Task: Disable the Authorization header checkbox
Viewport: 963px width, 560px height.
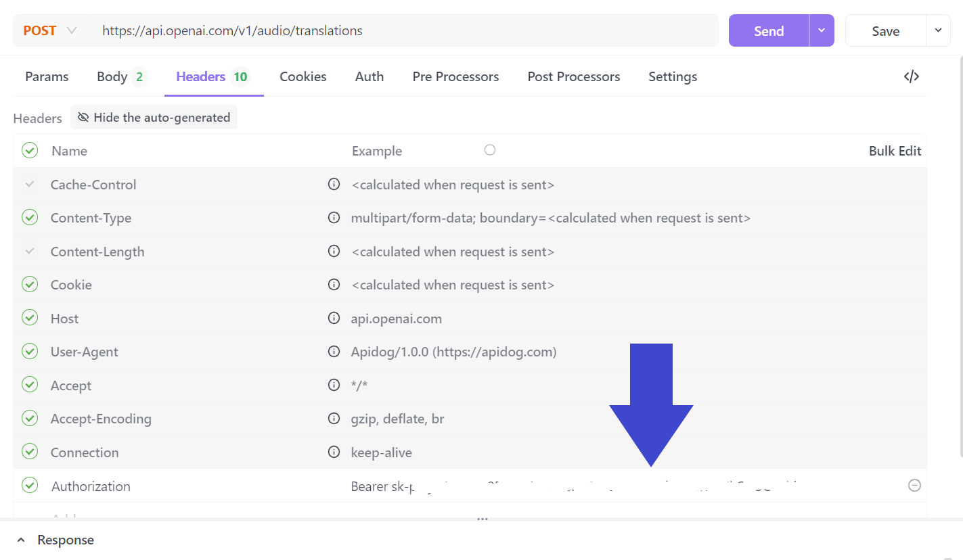Action: point(30,486)
